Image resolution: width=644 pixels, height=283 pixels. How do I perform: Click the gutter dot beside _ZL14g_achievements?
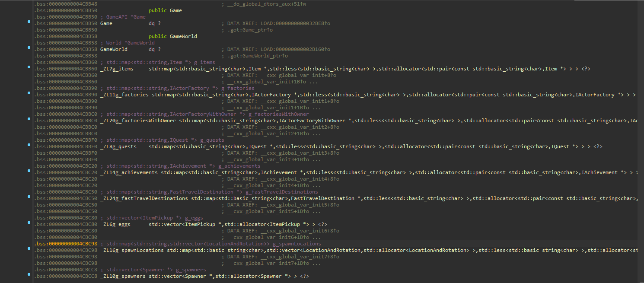[x=29, y=171]
